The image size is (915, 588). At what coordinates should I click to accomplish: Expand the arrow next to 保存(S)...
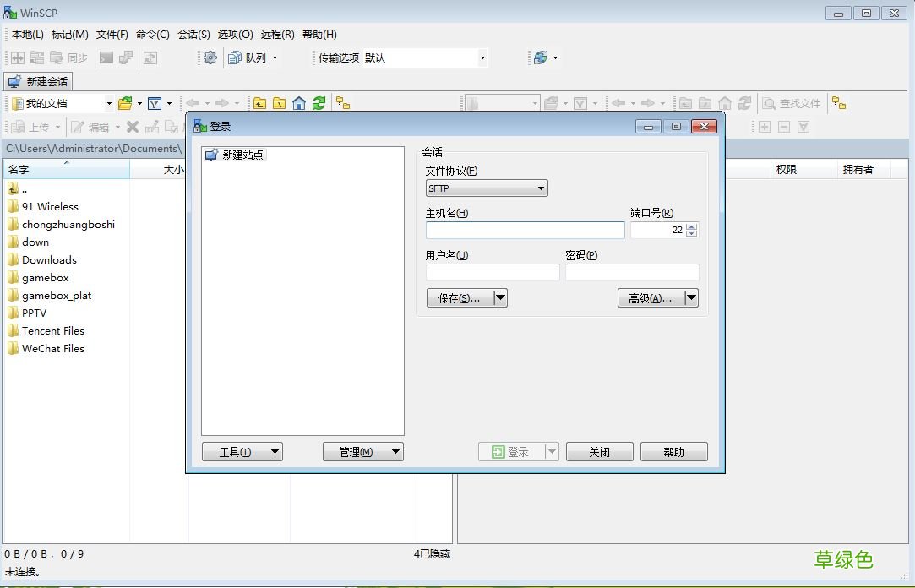(x=501, y=298)
